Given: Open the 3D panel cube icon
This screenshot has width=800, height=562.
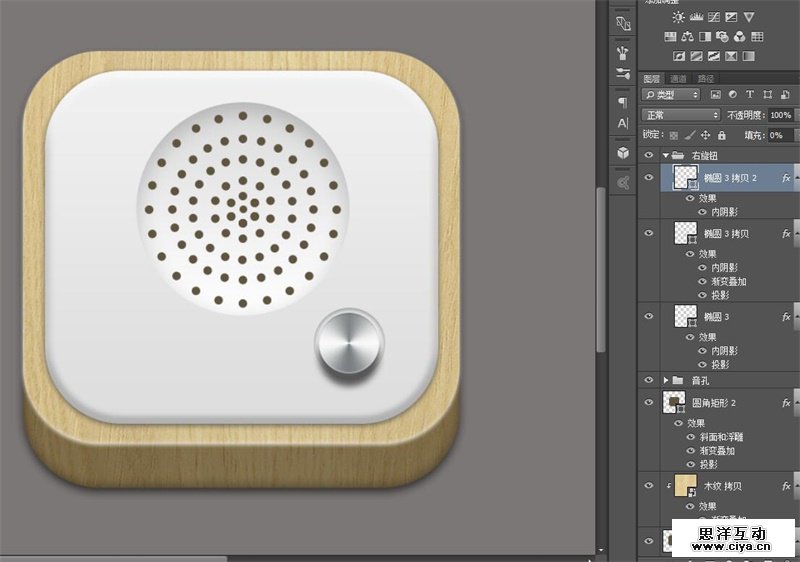Looking at the screenshot, I should (x=623, y=153).
